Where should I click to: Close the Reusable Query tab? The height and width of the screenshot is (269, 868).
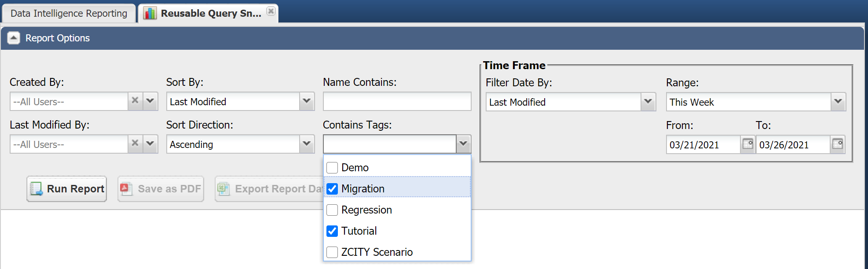(271, 11)
